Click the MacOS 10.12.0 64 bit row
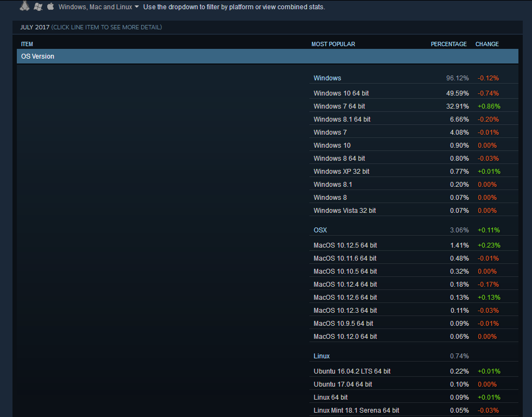 [414, 336]
